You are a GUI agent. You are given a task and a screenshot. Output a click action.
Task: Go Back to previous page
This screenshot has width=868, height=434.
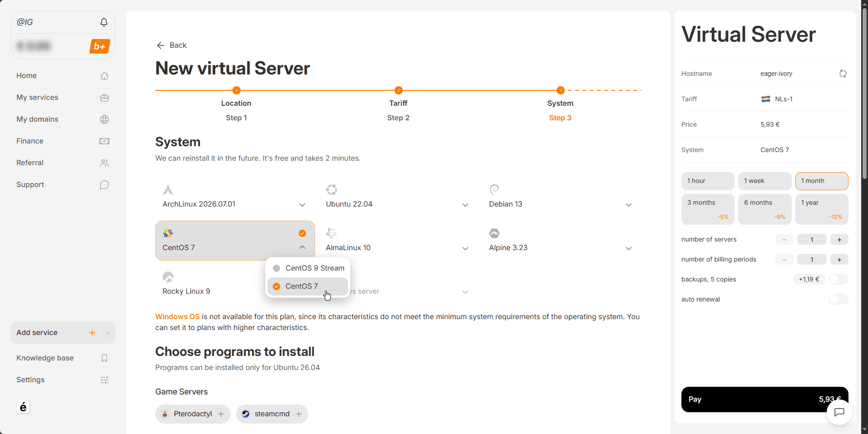tap(172, 45)
